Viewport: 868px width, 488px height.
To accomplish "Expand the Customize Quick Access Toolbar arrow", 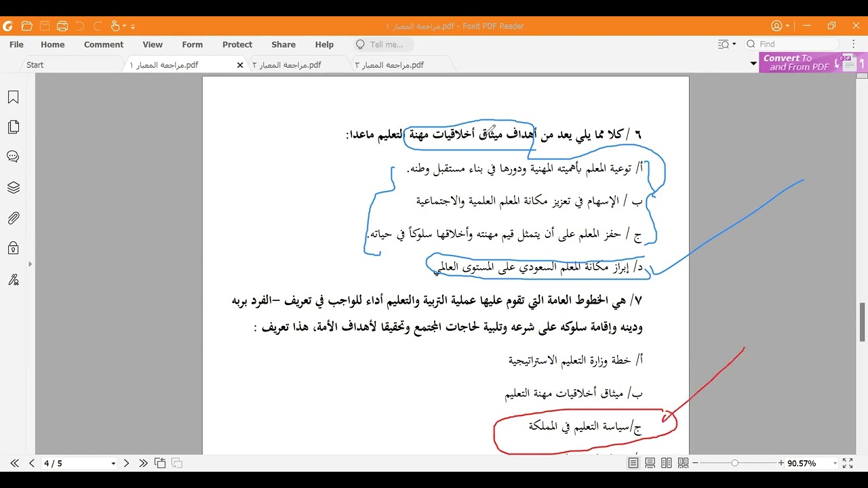I will (x=133, y=26).
